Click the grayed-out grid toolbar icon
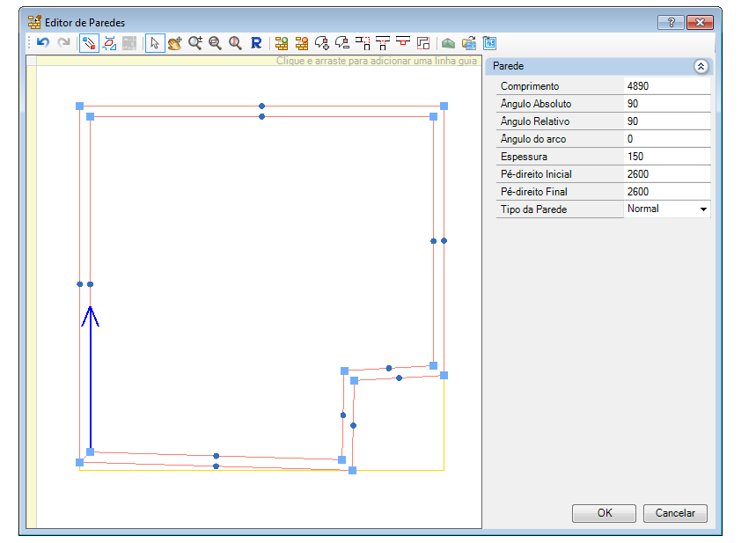This screenshot has height=543, width=756. pyautogui.click(x=129, y=43)
